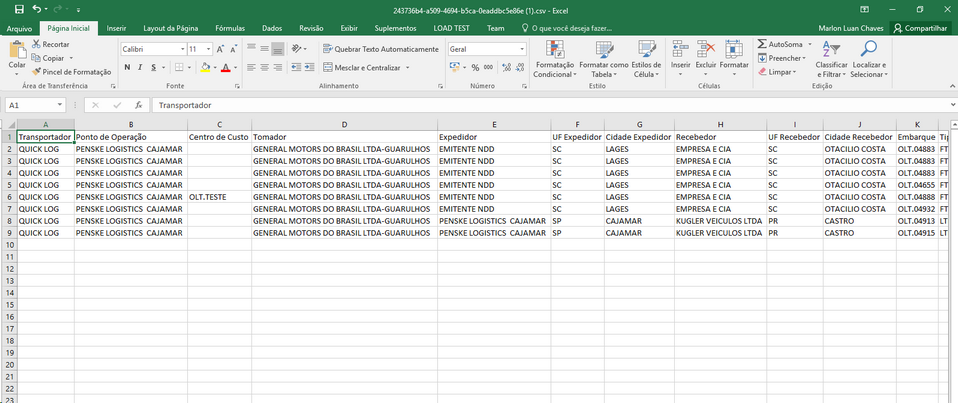958x403 pixels.
Task: Click the Undo arrow icon
Action: coord(37,9)
